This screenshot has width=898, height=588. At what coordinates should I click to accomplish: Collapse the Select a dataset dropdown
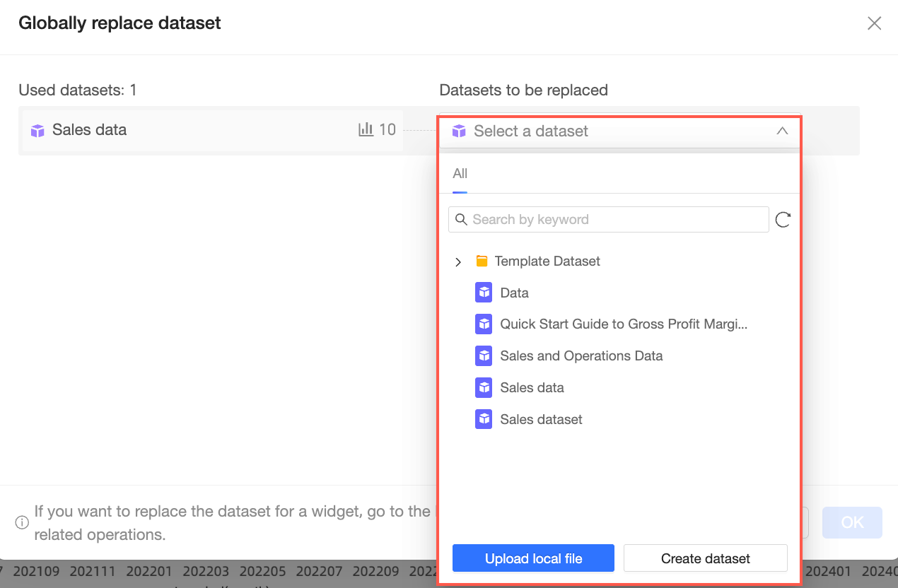[x=782, y=131]
